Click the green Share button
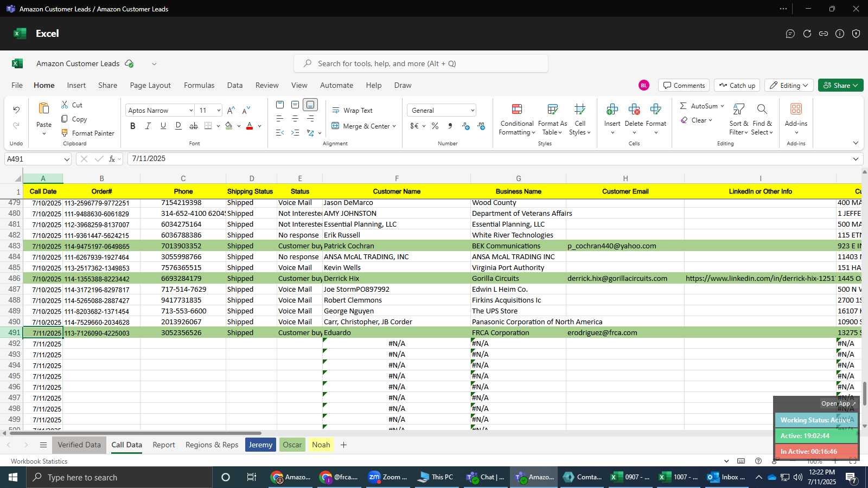 click(x=840, y=85)
